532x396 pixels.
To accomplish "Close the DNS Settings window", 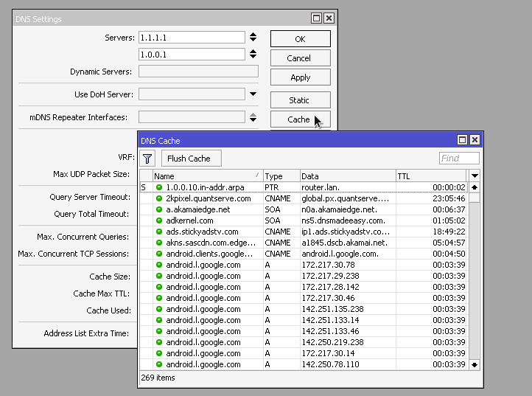I will pos(329,18).
